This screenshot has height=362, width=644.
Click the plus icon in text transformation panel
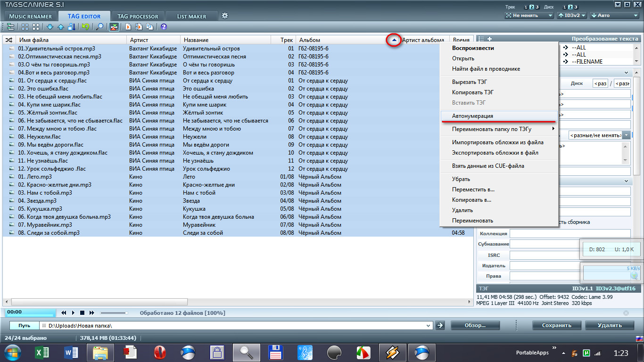[489, 39]
